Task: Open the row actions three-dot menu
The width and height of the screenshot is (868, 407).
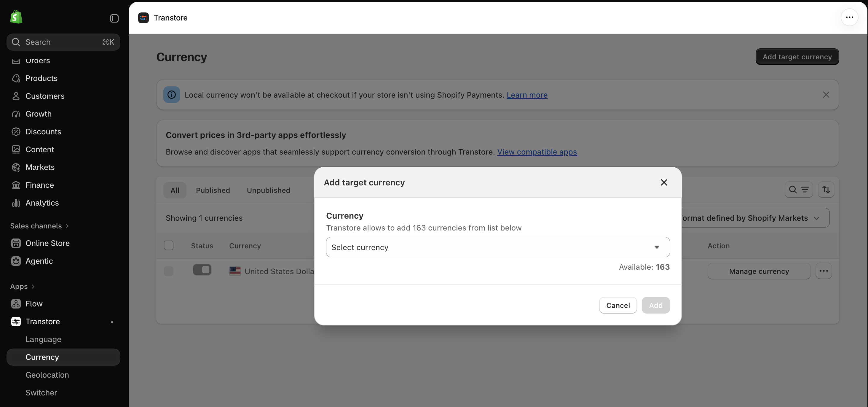Action: 824,271
